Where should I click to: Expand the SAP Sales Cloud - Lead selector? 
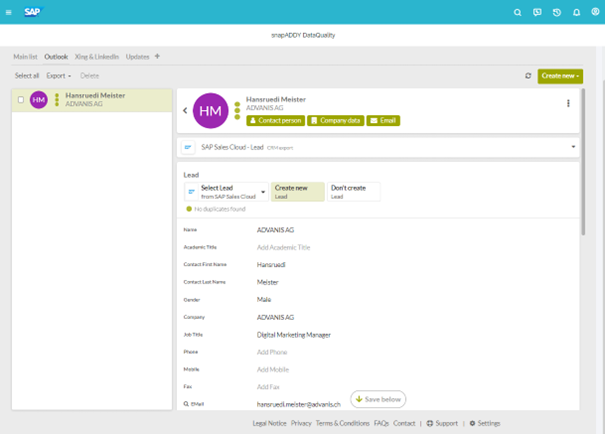(573, 147)
